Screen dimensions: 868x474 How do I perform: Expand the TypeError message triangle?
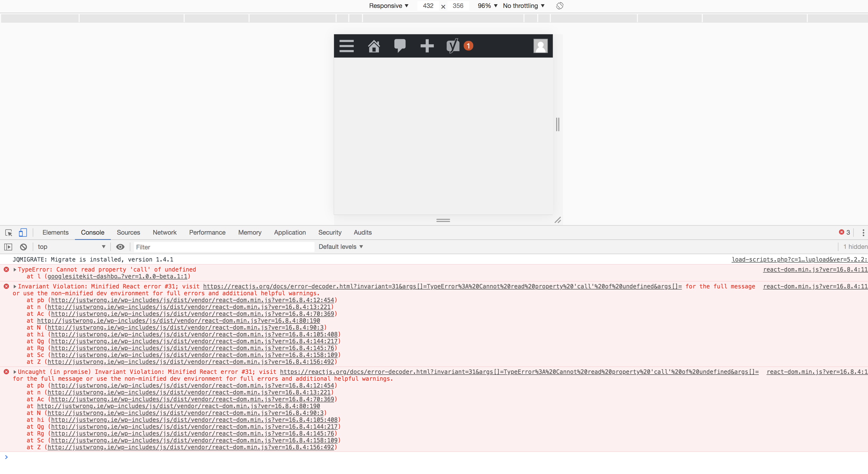(x=15, y=270)
